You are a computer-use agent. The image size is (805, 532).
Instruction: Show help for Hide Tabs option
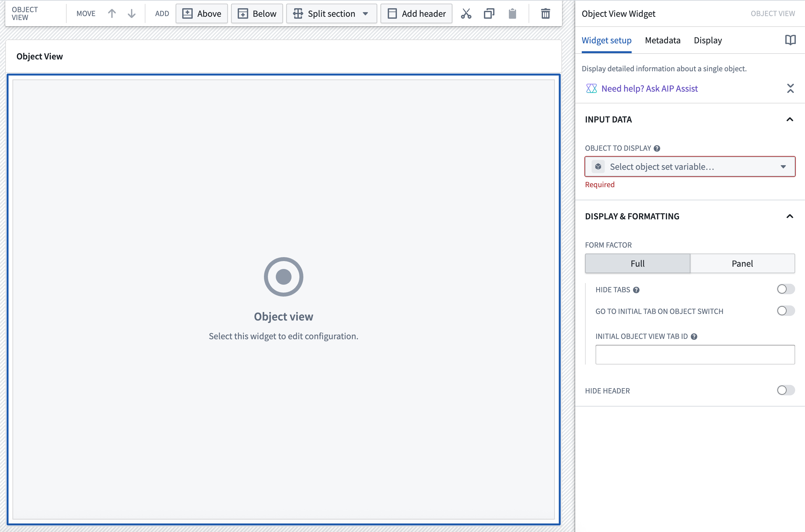point(637,290)
